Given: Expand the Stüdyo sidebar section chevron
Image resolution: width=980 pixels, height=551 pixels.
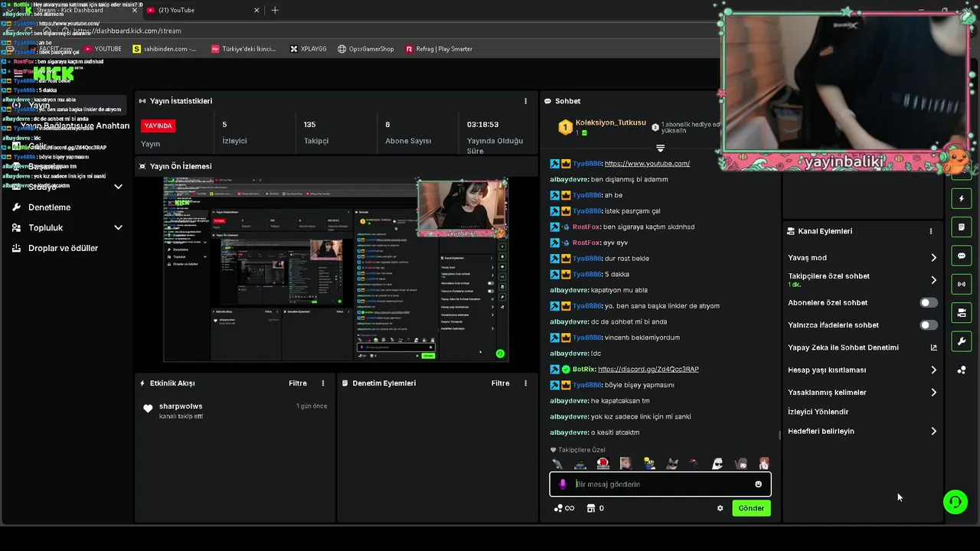Looking at the screenshot, I should coord(118,187).
